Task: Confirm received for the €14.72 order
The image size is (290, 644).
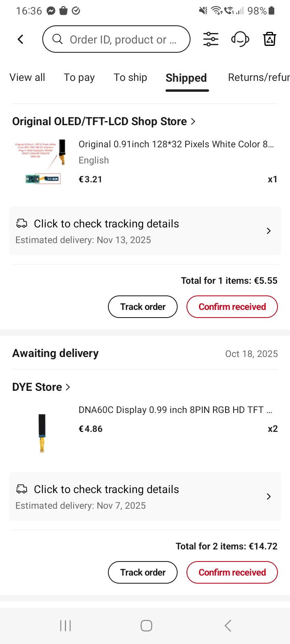Action: tap(232, 572)
